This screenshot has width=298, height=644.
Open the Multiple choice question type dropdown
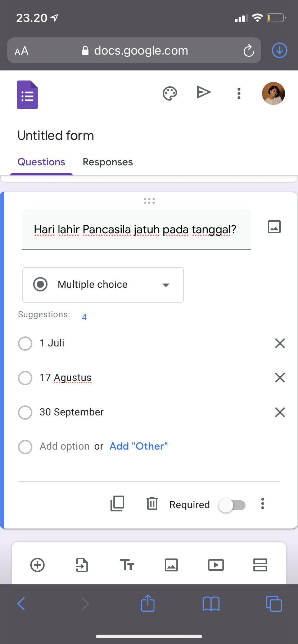(x=103, y=285)
